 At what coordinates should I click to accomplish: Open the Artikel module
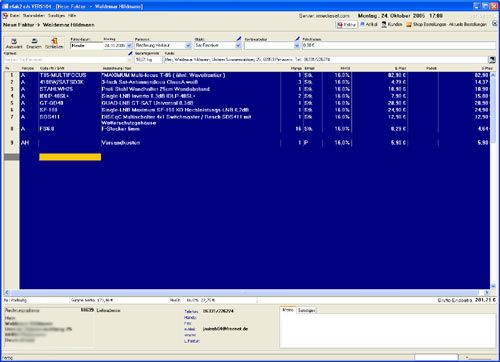[369, 24]
